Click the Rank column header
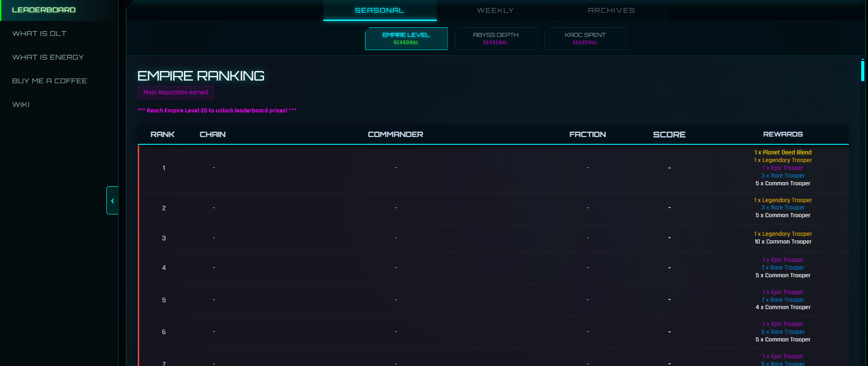 click(x=162, y=134)
